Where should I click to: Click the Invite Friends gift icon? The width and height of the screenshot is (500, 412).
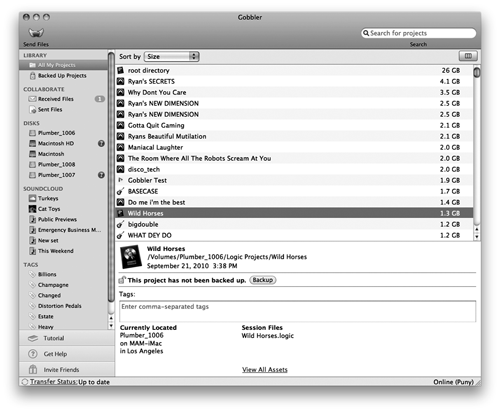[33, 369]
